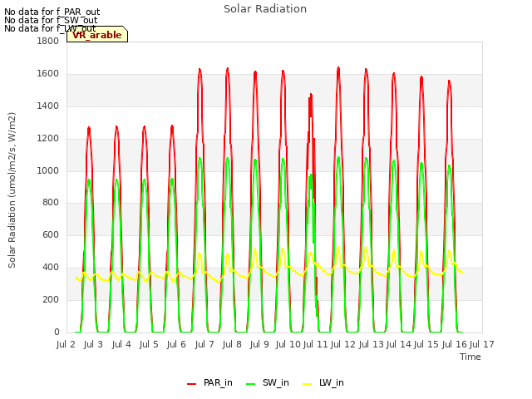The width and height of the screenshot is (532, 399).
Task: Click the 1000 y-axis tick label
Action: (48, 170)
